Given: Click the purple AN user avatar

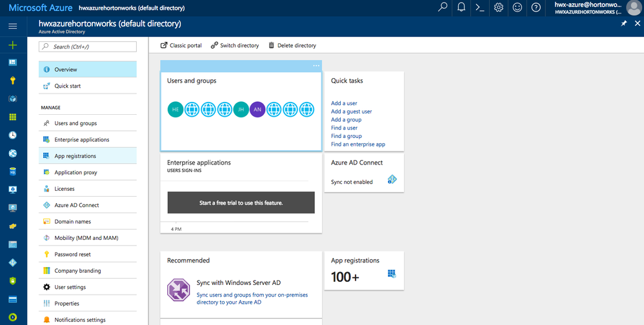Looking at the screenshot, I should (257, 110).
